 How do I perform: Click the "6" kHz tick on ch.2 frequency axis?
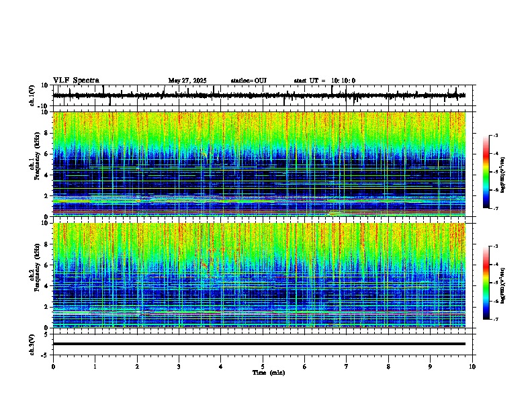(47, 265)
